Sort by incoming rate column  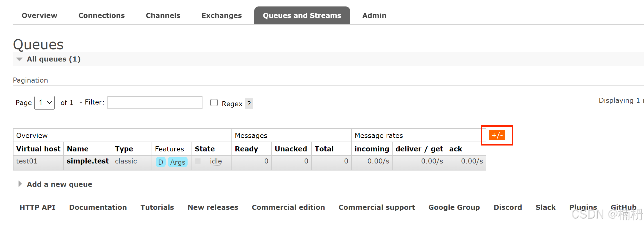[x=372, y=149]
